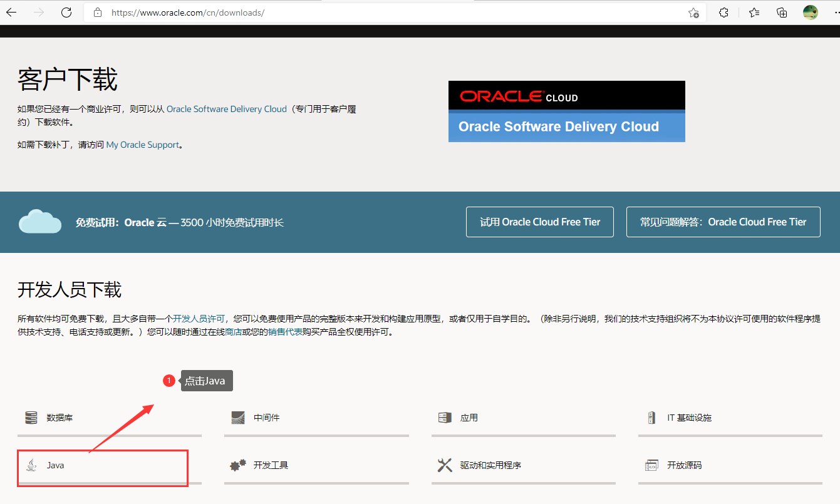Open the 开发工具 download category
This screenshot has height=504, width=840.
click(316, 466)
